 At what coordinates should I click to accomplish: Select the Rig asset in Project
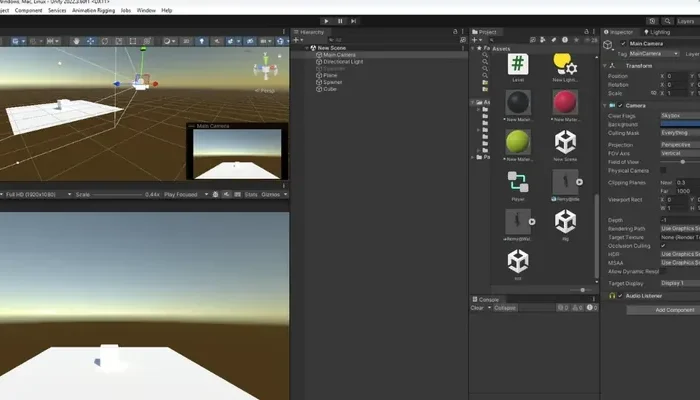(x=565, y=225)
